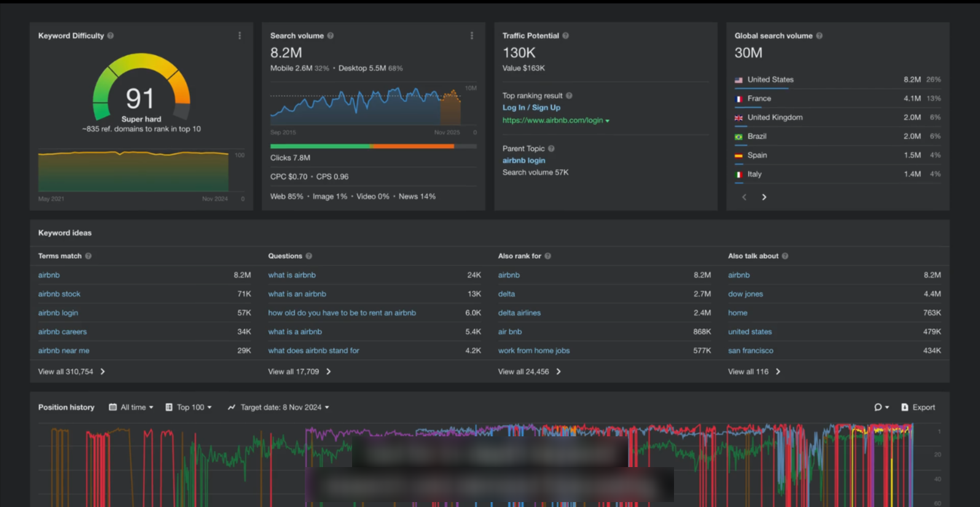Open san francisco keyword
The height and width of the screenshot is (507, 980).
tap(750, 351)
